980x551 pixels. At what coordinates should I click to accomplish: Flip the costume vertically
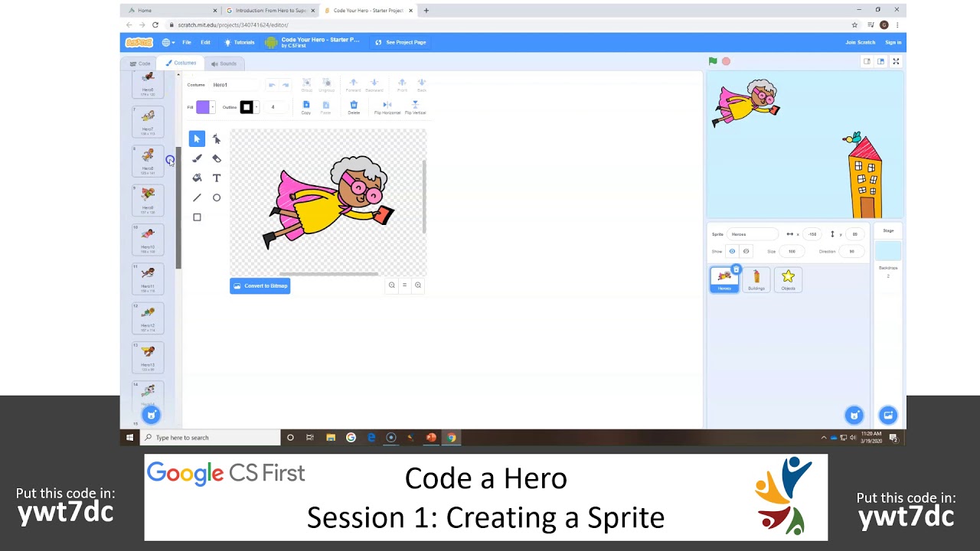[415, 107]
